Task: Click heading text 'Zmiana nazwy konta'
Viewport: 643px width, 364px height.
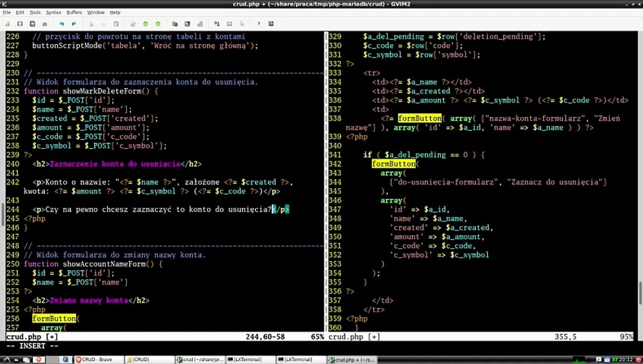Action: point(88,300)
